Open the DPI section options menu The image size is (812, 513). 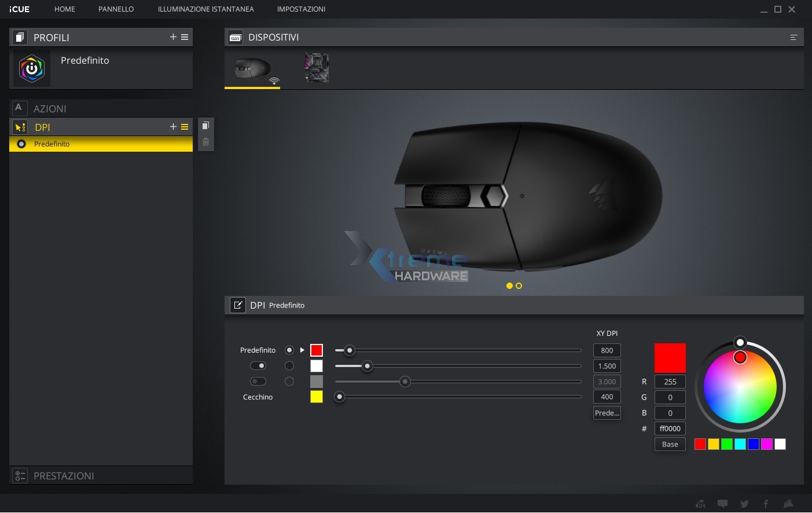tap(185, 127)
